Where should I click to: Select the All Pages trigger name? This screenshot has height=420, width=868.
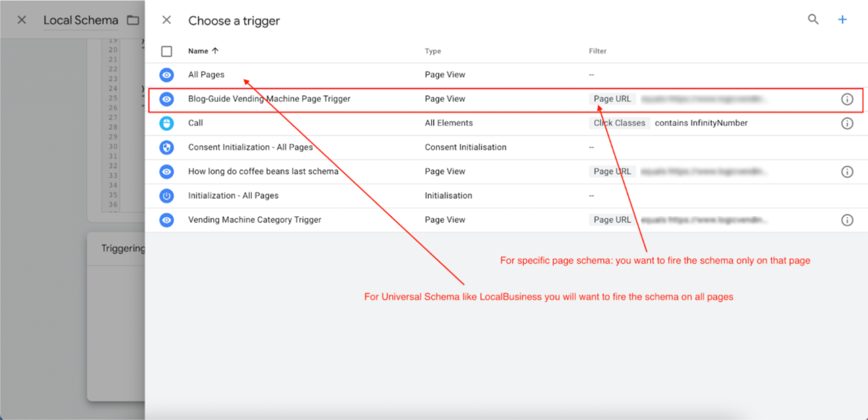pos(206,74)
